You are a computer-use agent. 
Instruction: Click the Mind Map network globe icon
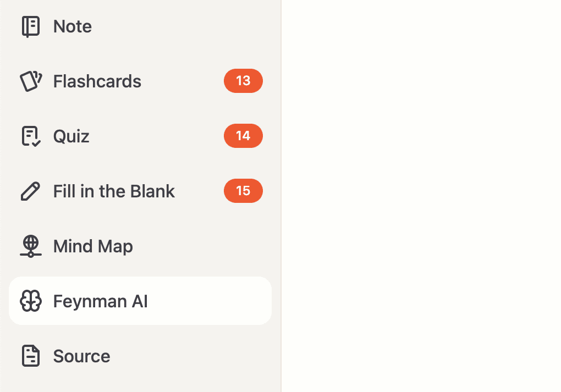point(31,246)
